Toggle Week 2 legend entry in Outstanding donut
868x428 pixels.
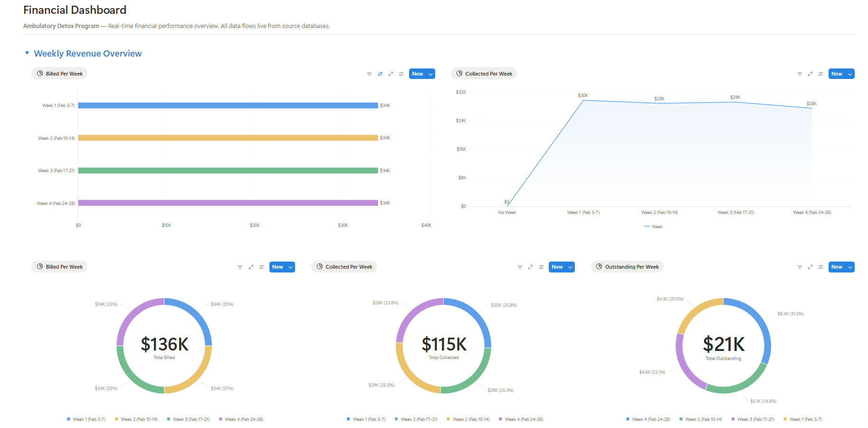[x=701, y=419]
